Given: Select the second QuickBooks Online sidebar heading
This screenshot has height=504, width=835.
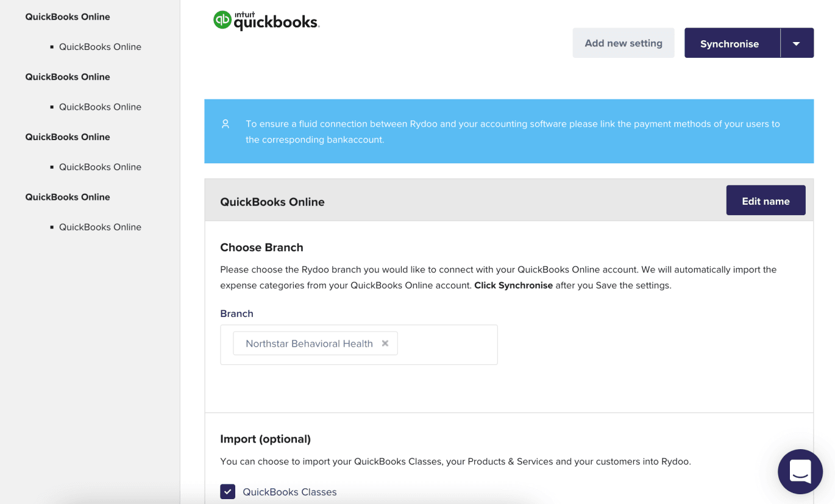Looking at the screenshot, I should 68,77.
